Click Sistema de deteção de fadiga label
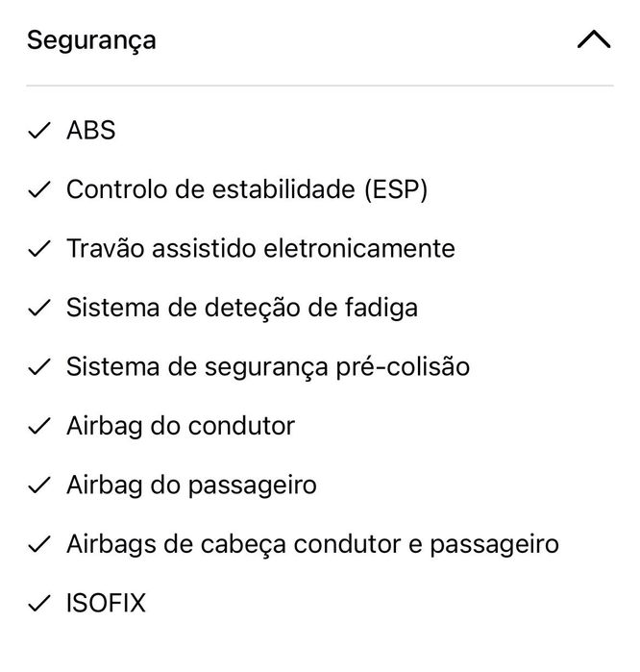Viewport: 640px width, 672px height. click(242, 309)
